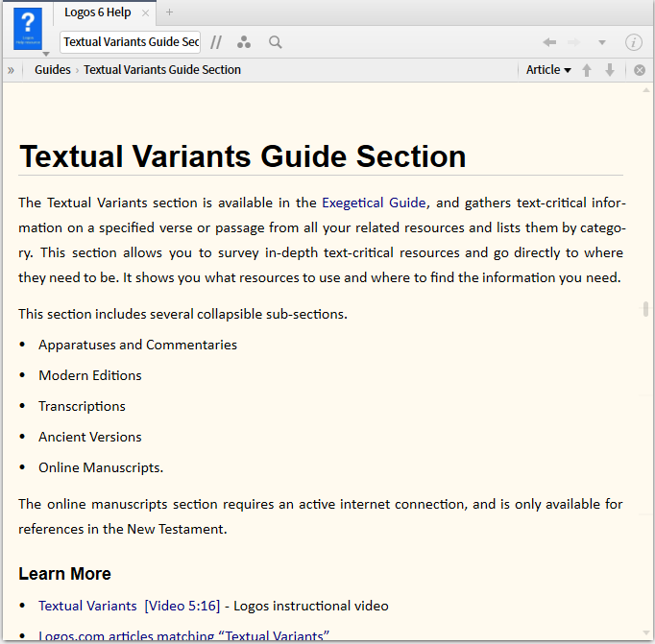Jump to previous article up arrow

point(587,70)
